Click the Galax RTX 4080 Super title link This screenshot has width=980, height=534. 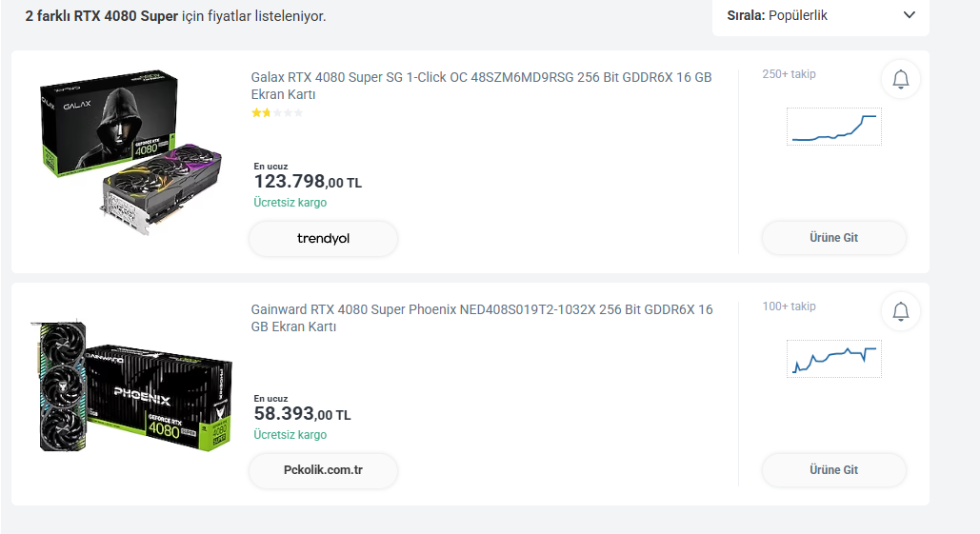point(481,86)
